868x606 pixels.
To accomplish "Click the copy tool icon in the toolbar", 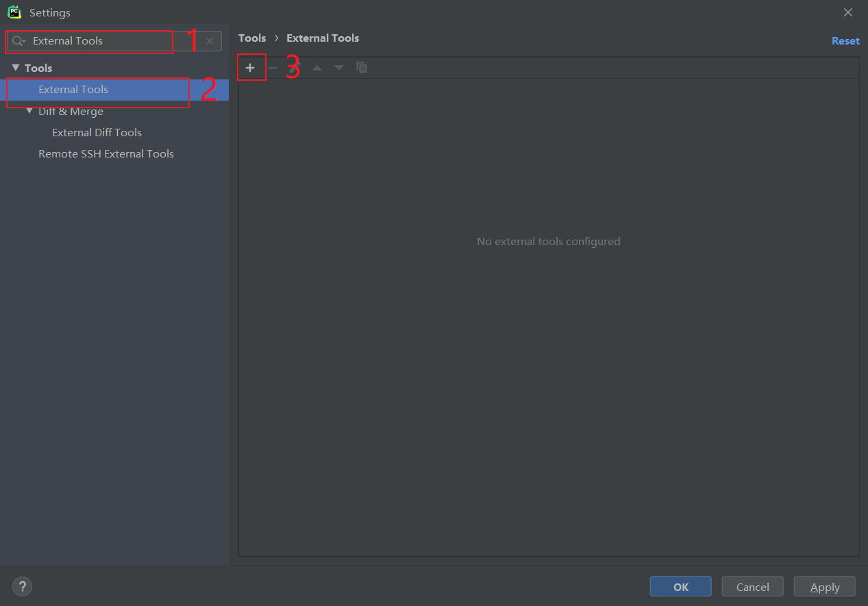I will 362,67.
